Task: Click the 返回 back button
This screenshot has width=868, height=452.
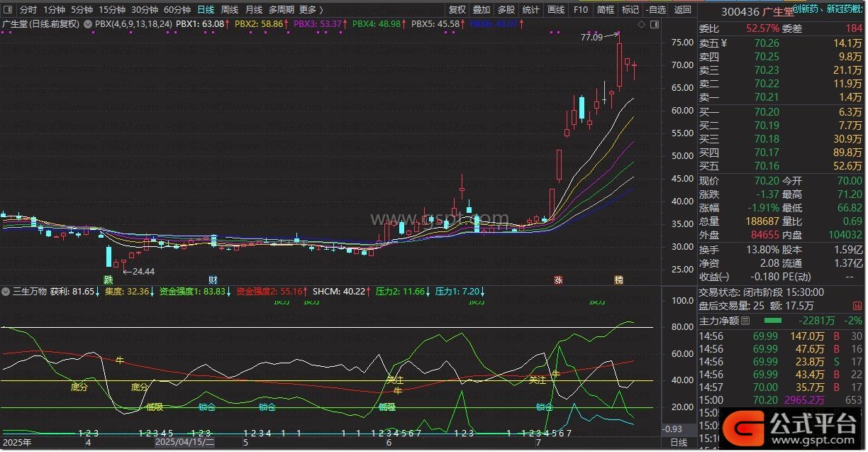Action: point(683,10)
